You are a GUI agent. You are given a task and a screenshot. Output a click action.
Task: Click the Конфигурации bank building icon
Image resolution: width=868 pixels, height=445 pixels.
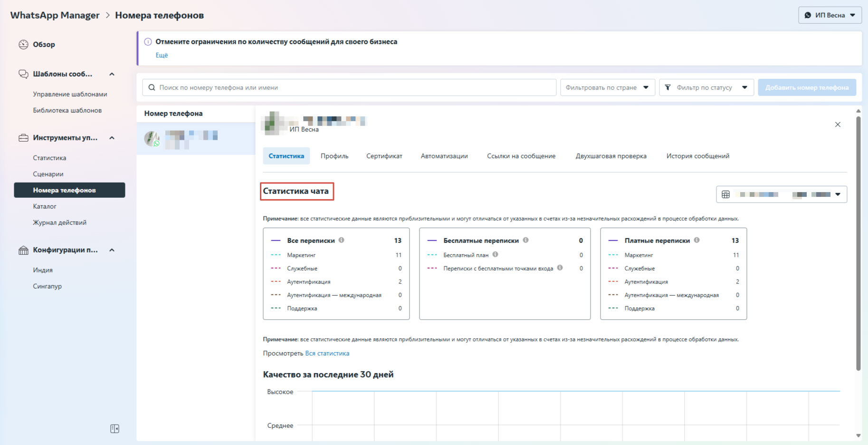point(23,250)
